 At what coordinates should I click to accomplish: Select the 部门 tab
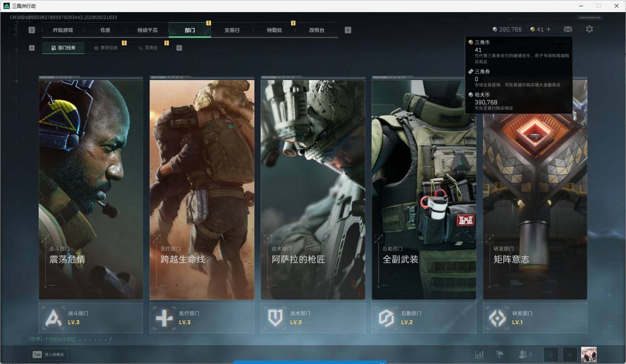(x=190, y=30)
